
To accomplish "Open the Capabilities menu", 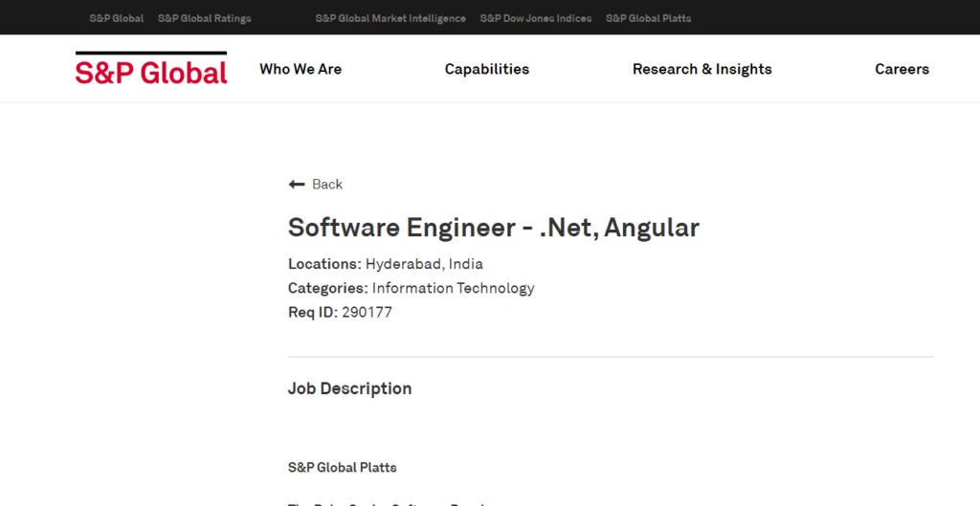I will 487,69.
